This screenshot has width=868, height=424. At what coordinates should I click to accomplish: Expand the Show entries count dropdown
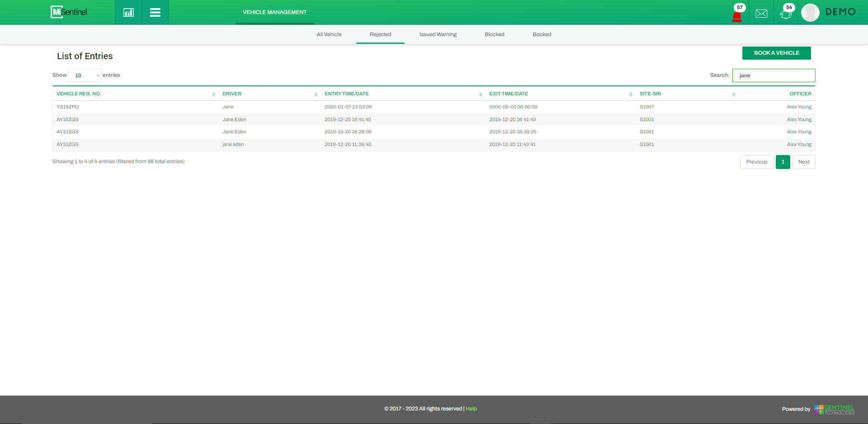[85, 75]
